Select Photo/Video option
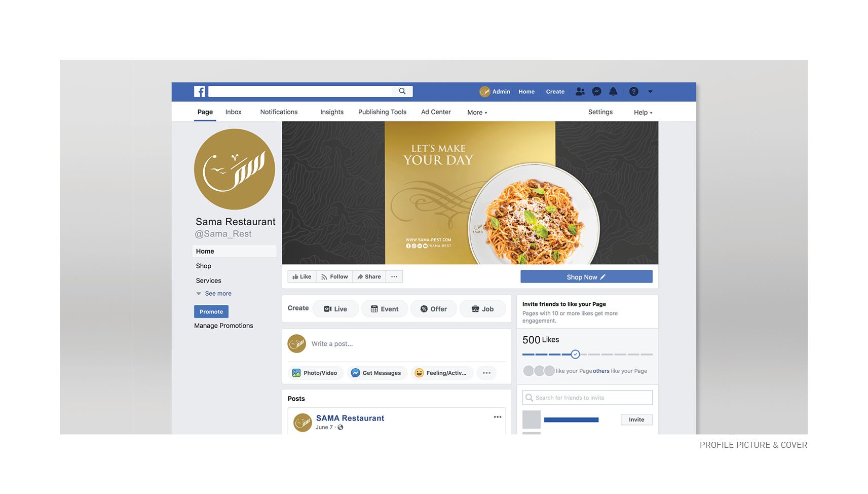This screenshot has width=868, height=494. pyautogui.click(x=315, y=373)
